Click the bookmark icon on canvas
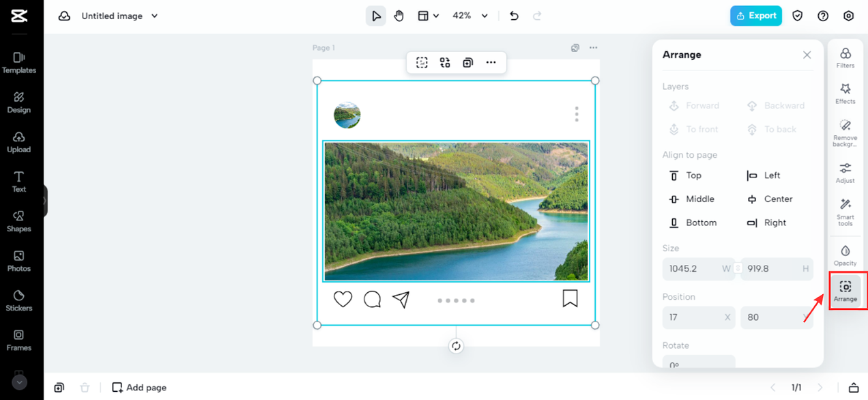 570,298
